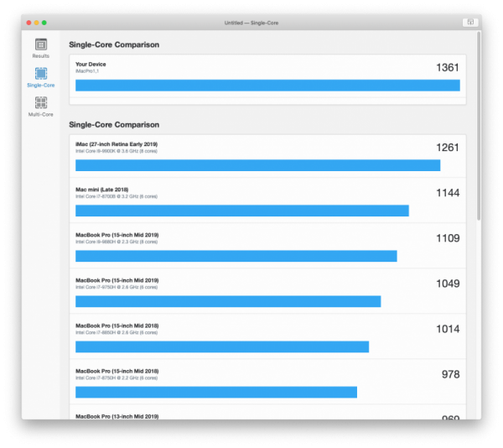Click the Mac mini score bar
This screenshot has width=503, height=448.
tap(242, 211)
